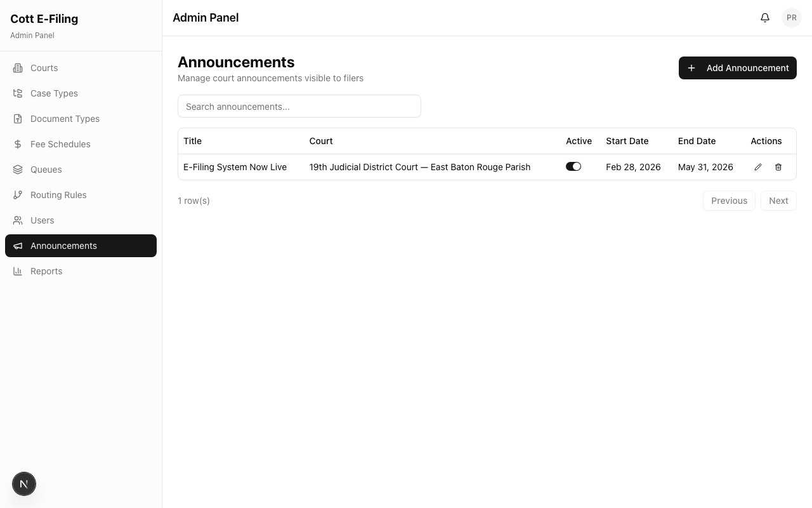Click the Reports chart icon
812x508 pixels.
[18, 271]
